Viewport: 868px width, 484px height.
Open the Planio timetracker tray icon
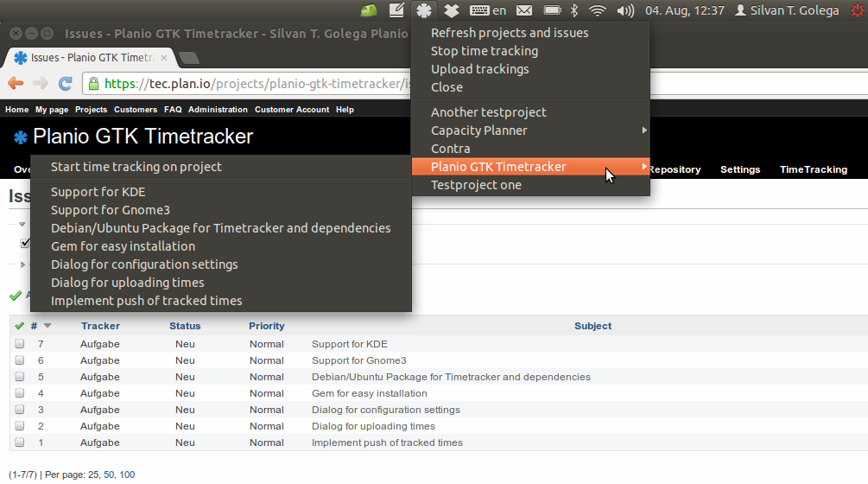coord(424,10)
